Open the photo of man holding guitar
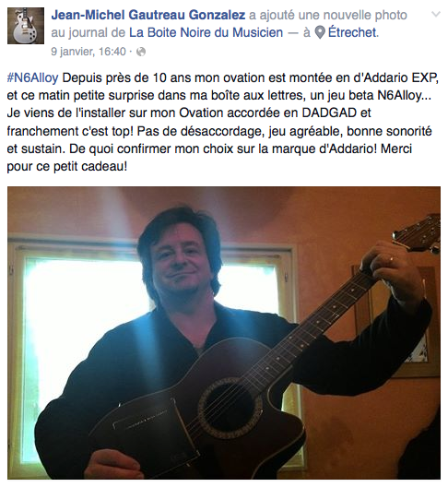The width and height of the screenshot is (448, 487). (224, 333)
